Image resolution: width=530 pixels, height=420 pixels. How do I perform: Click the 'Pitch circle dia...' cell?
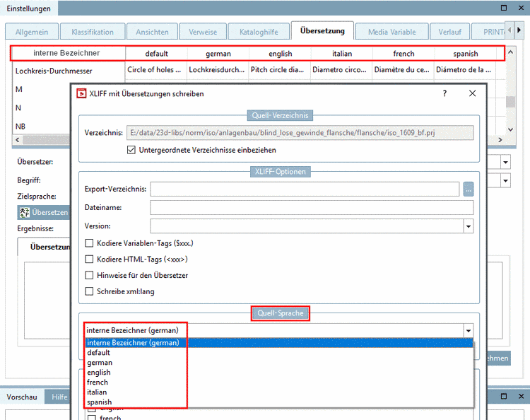[x=279, y=70]
